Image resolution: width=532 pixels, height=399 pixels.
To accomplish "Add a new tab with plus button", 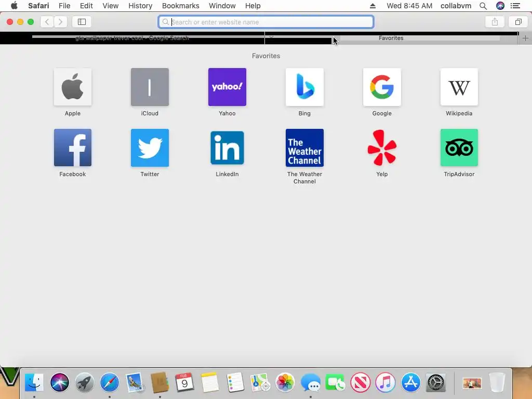I will [525, 38].
